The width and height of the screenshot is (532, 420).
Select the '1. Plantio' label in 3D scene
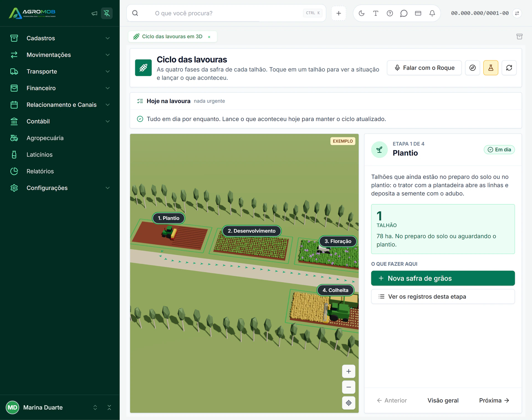[168, 218]
